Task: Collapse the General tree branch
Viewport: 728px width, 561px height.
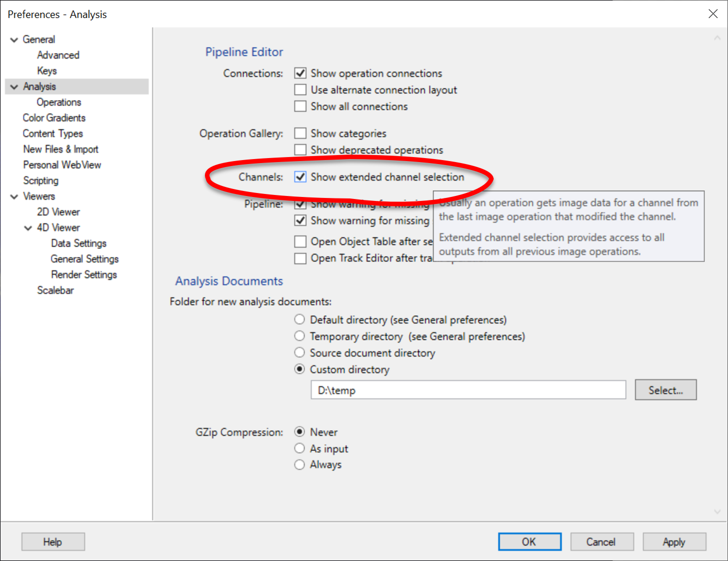Action: point(13,39)
